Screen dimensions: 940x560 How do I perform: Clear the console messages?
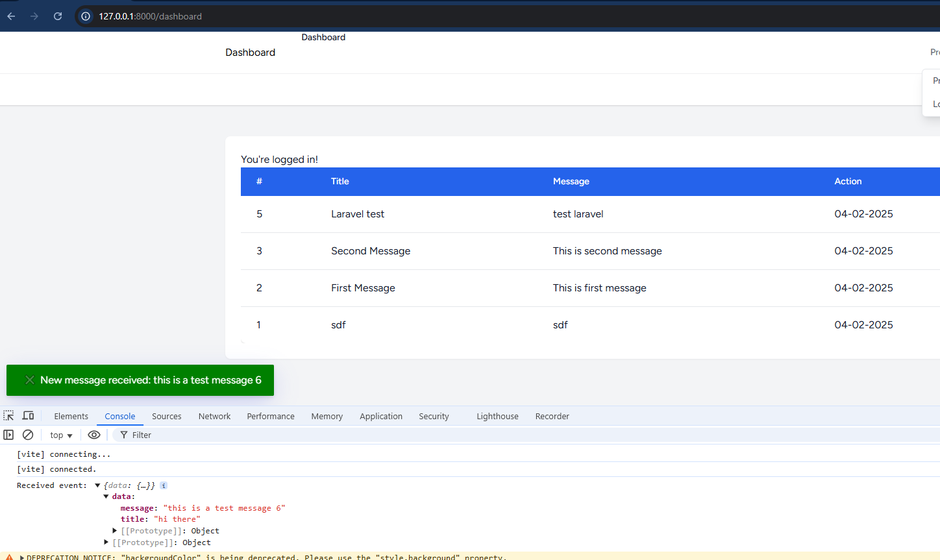28,435
